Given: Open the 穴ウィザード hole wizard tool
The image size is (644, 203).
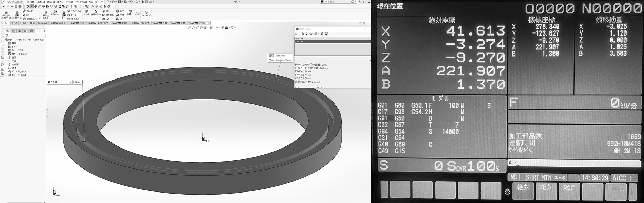Looking at the screenshot, I should click(x=55, y=13).
